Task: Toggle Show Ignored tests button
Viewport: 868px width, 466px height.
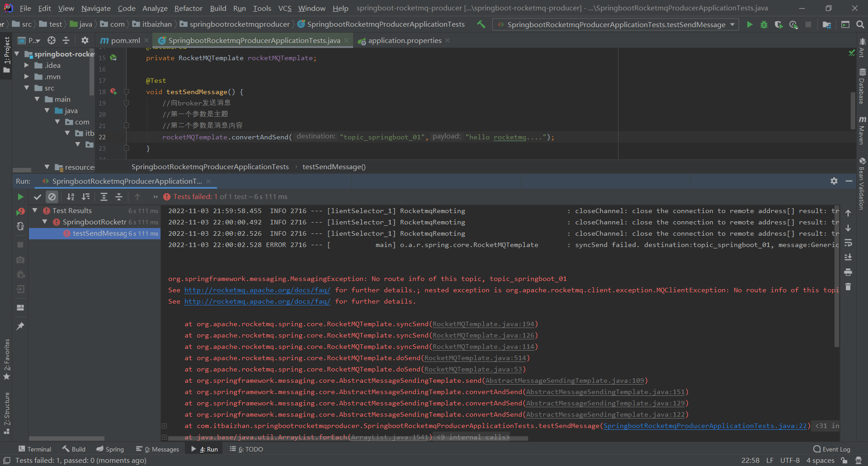Action: point(52,197)
